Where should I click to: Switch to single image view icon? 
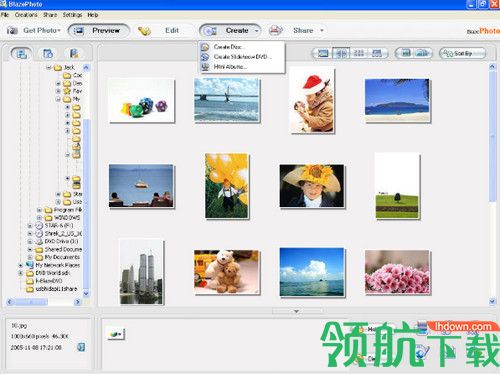[323, 53]
